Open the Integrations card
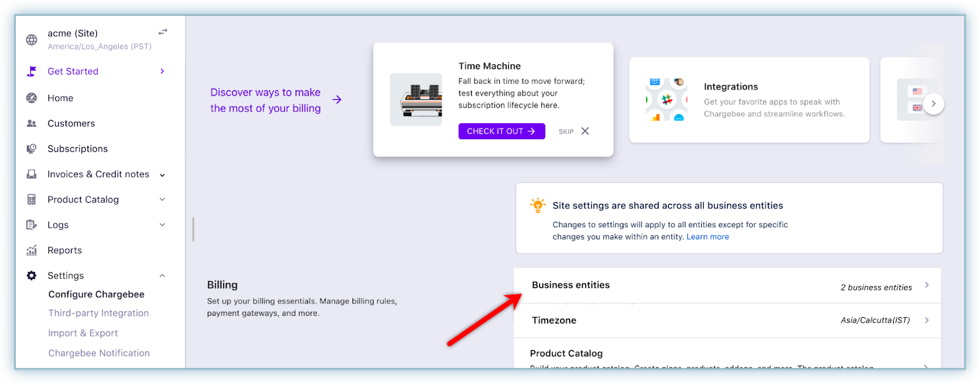The image size is (980, 384). pyautogui.click(x=749, y=100)
